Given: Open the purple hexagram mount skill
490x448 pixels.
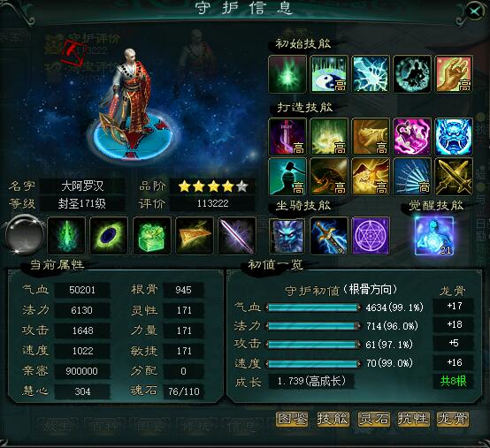Looking at the screenshot, I should (371, 236).
